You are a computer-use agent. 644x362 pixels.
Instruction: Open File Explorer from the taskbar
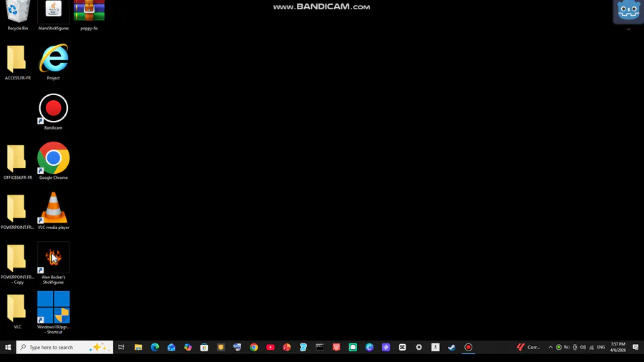pyautogui.click(x=138, y=347)
